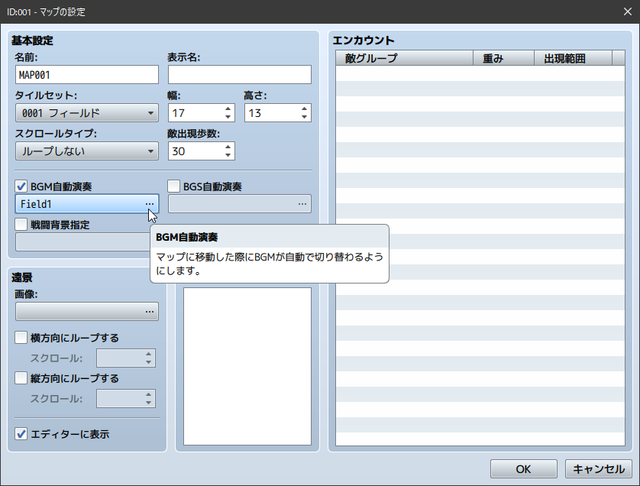Decrease the 幅 value with down arrow
Screen dimensions: 640x486
[228, 118]
